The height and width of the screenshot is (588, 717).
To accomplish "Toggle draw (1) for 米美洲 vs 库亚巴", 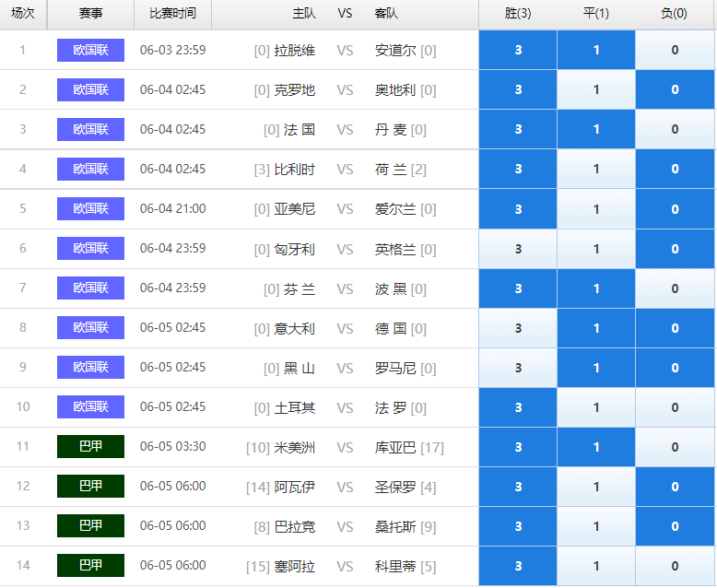I will (596, 447).
